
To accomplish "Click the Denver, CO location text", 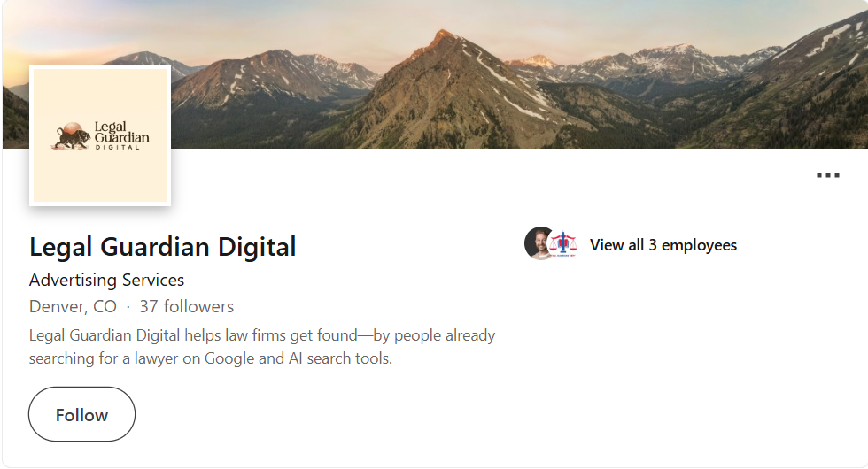I will pyautogui.click(x=73, y=306).
